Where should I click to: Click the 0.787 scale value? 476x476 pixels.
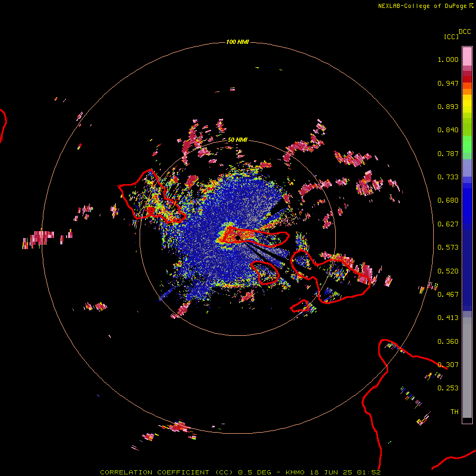(448, 153)
